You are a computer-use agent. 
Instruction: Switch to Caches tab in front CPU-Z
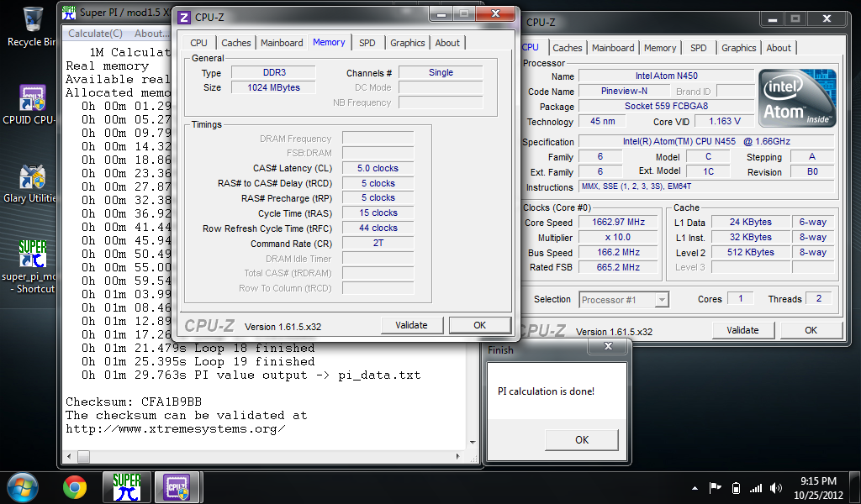coord(236,43)
